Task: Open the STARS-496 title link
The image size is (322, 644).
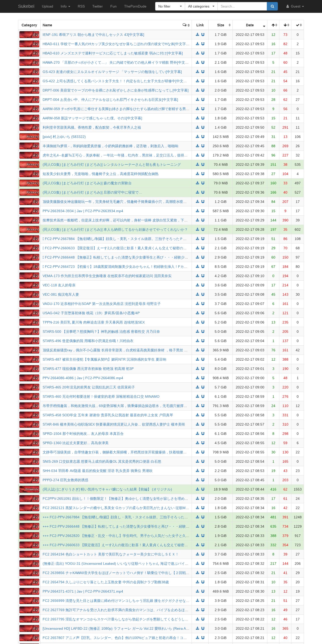Action: 88,341
